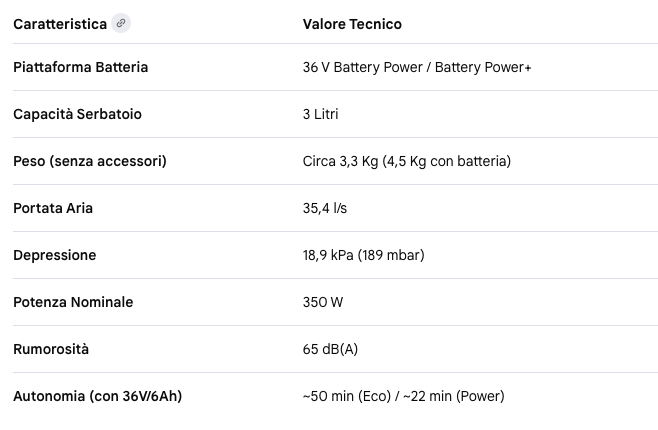The image size is (658, 430).
Task: Select the Autonomia (con 36V/6Ah) label
Action: (x=97, y=396)
